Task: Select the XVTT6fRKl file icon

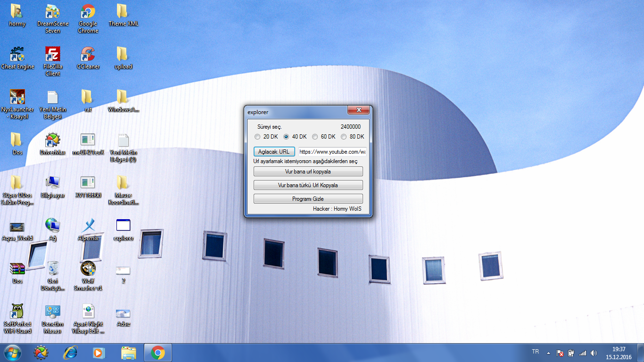Action: (x=88, y=187)
